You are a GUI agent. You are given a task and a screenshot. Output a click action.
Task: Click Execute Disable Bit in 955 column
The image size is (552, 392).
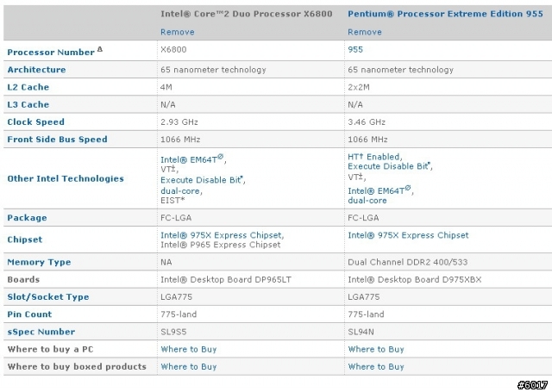(x=389, y=166)
